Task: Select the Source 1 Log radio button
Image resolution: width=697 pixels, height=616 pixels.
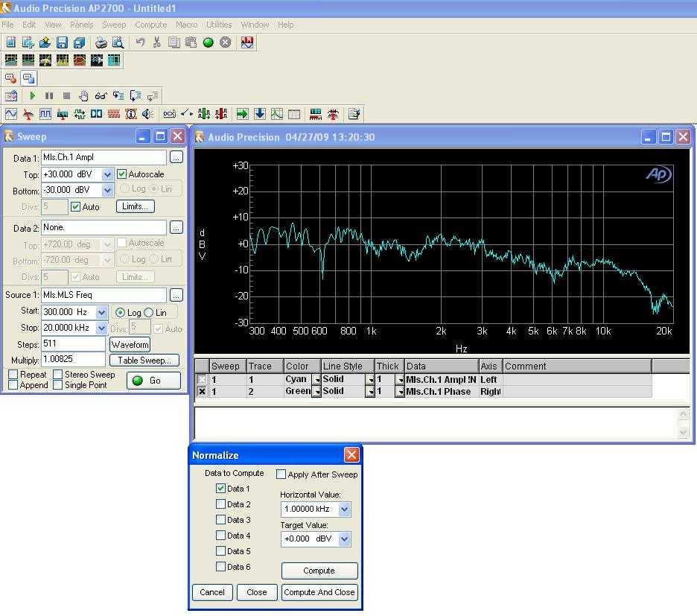Action: click(120, 313)
